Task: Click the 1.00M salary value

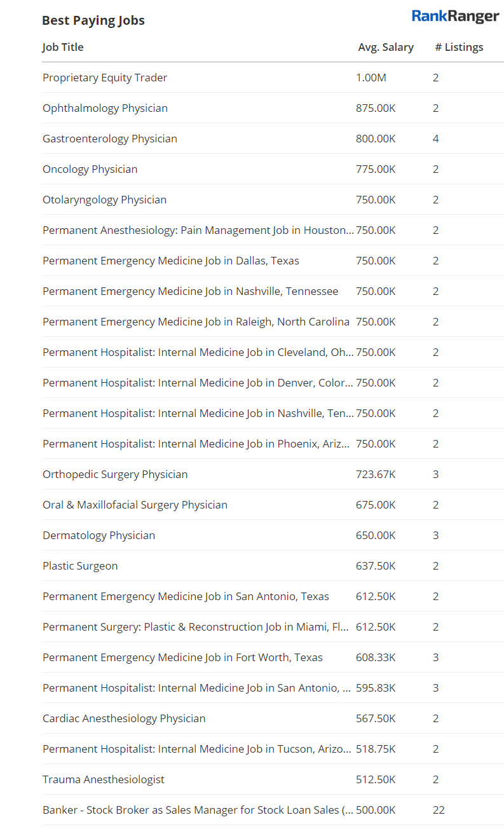Action: tap(371, 78)
